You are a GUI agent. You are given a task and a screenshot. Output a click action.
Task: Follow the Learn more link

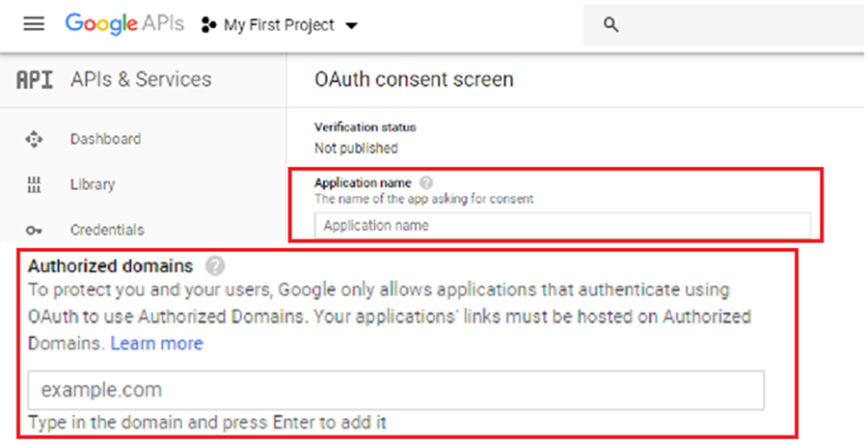(x=156, y=343)
